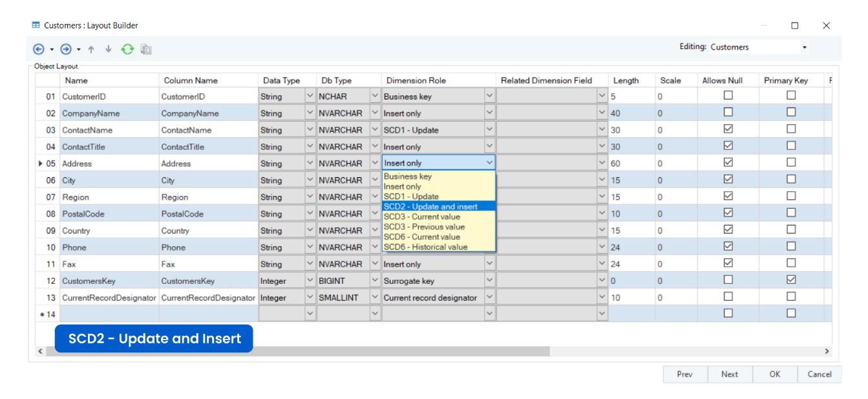868x399 pixels.
Task: Click the Name cell in empty row 14
Action: (109, 314)
